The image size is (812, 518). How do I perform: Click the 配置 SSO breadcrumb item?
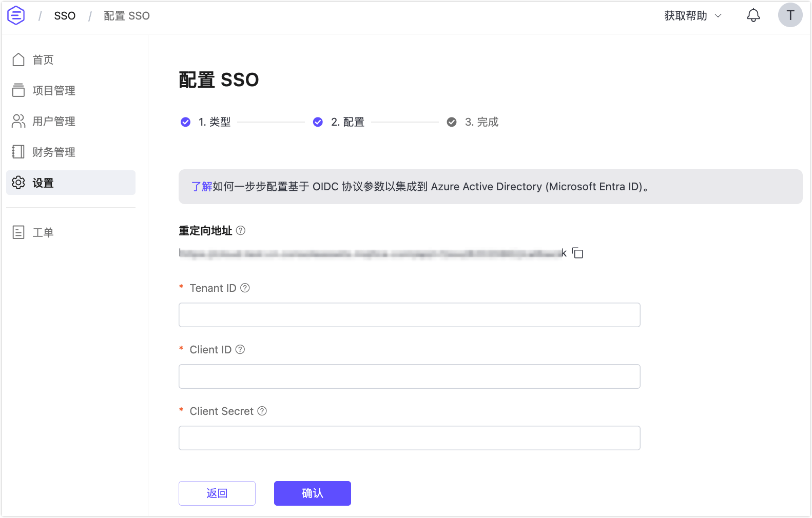point(127,16)
